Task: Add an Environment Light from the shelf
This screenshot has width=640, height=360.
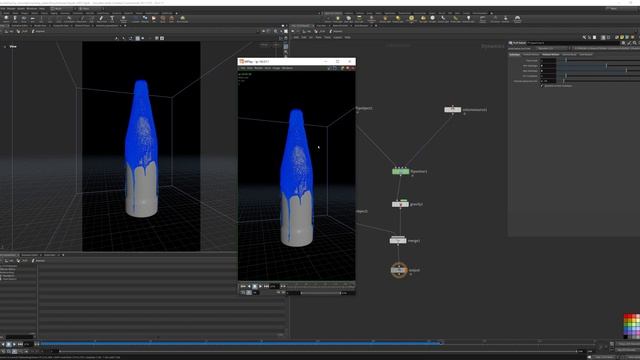Action: (411, 18)
